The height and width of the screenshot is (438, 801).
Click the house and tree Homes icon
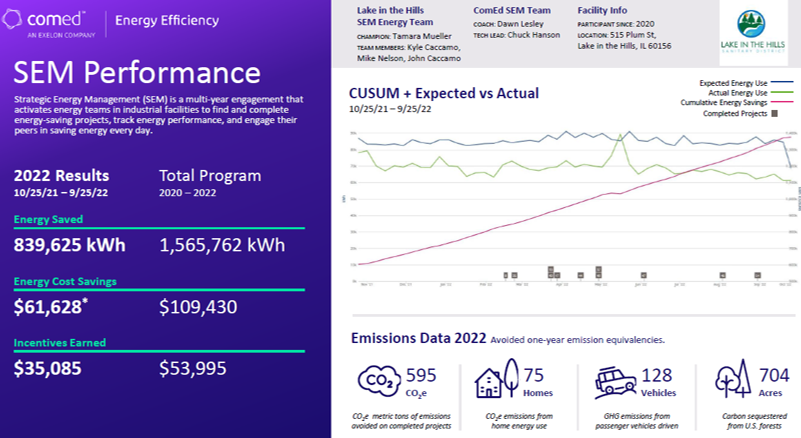point(497,378)
